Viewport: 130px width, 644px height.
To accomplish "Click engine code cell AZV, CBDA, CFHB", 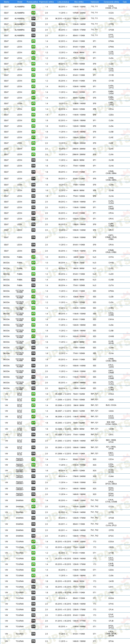I will [x=111, y=447].
